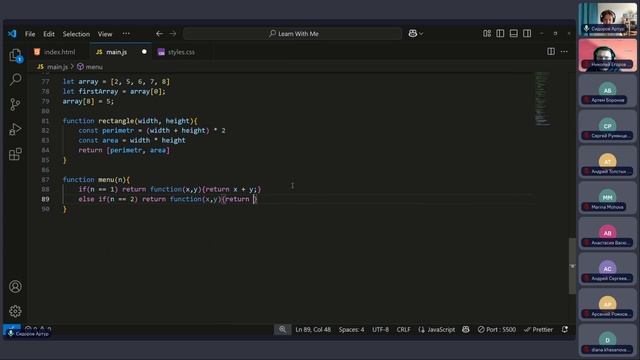Click the unsaved dot on main.js tab

144,52
